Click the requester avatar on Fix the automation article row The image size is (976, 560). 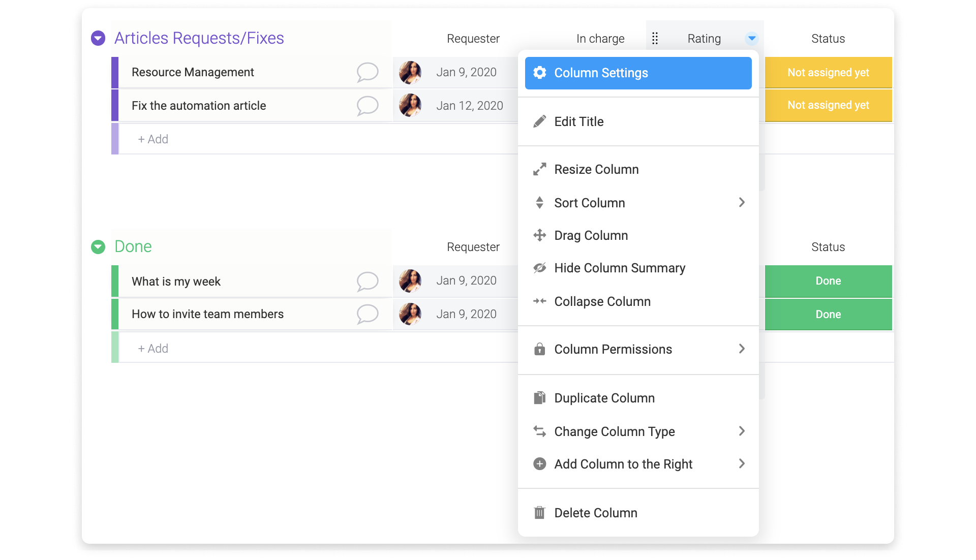point(410,105)
